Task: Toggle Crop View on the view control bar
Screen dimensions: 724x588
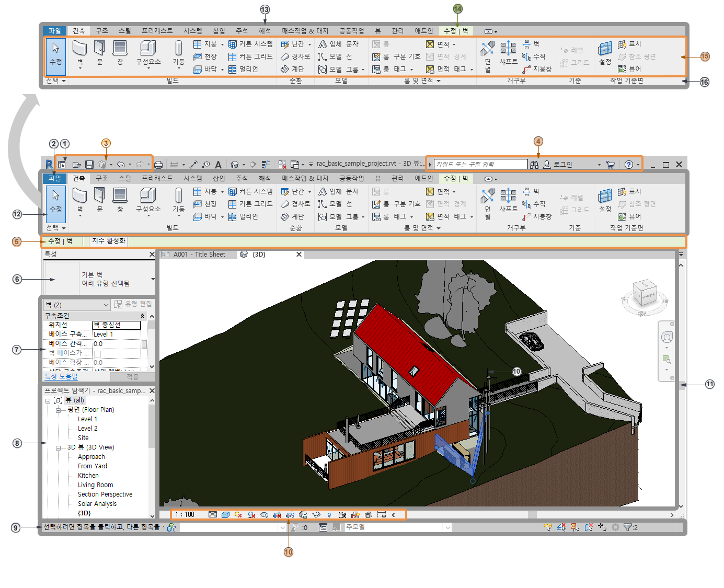Action: pos(277,515)
